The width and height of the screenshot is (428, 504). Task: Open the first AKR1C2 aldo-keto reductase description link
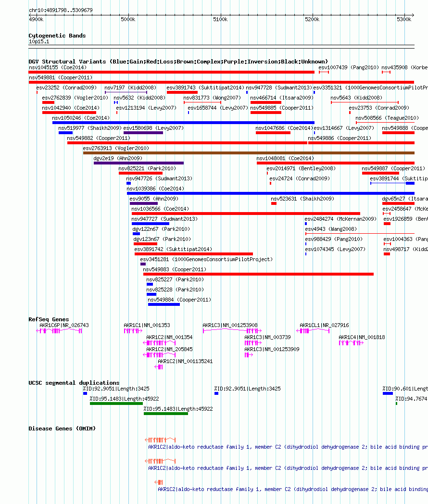288,447
